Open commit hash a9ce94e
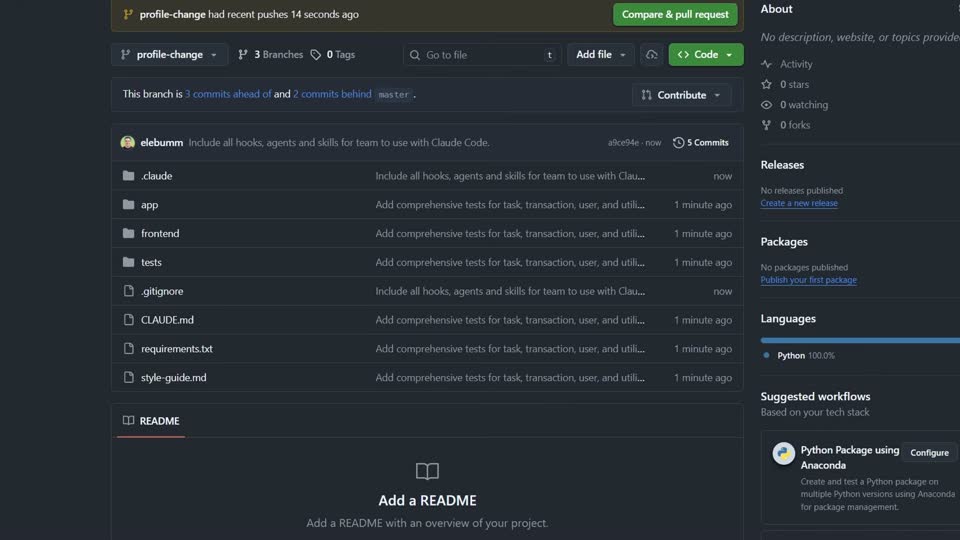This screenshot has width=960, height=540. click(x=623, y=143)
